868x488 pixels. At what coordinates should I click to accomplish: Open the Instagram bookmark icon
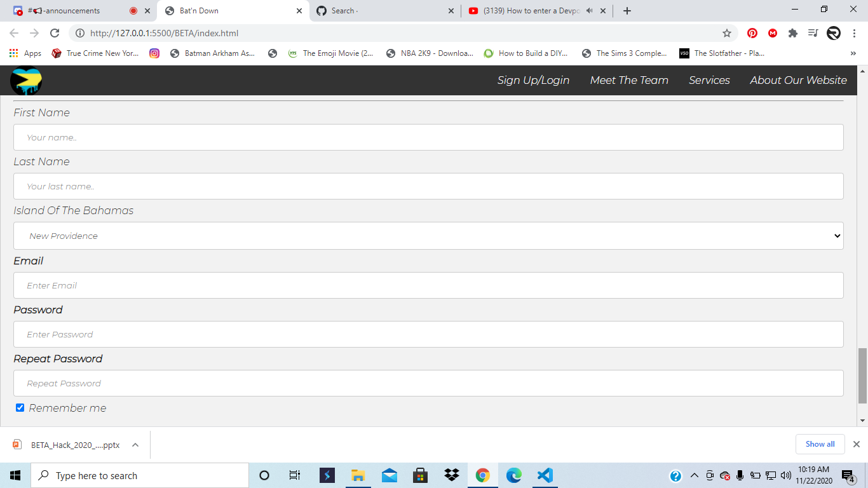(154, 53)
